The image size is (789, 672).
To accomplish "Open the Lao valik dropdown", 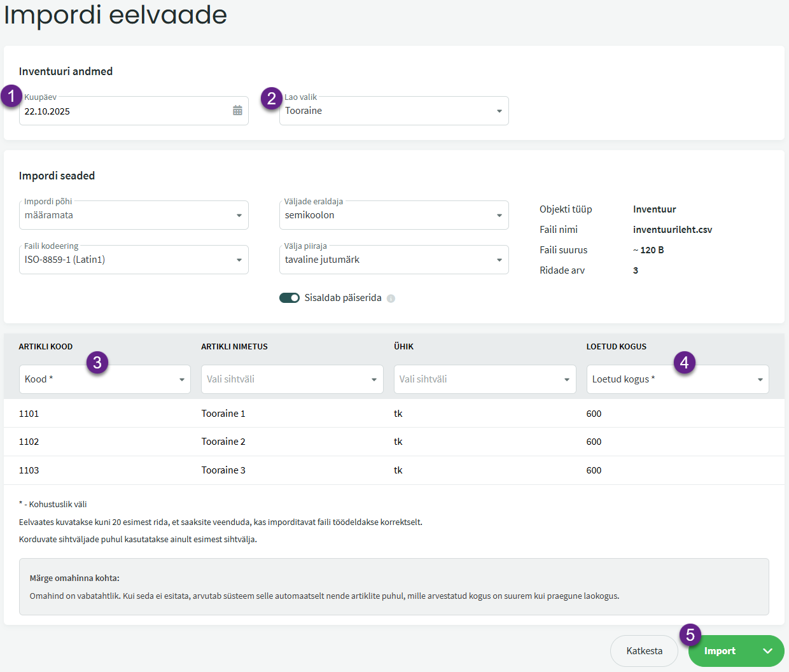I will click(x=393, y=111).
